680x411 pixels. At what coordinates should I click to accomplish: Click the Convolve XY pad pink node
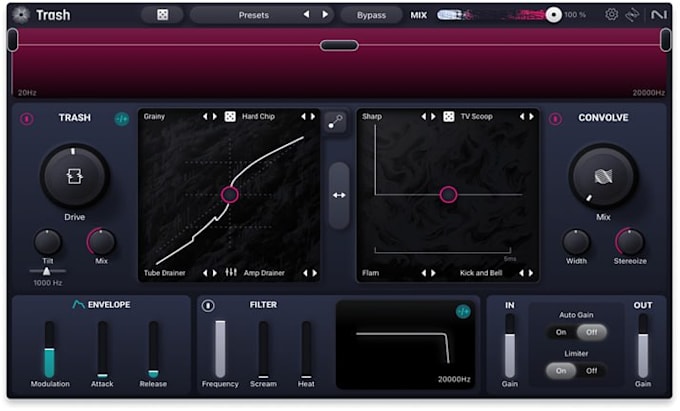[x=448, y=195]
